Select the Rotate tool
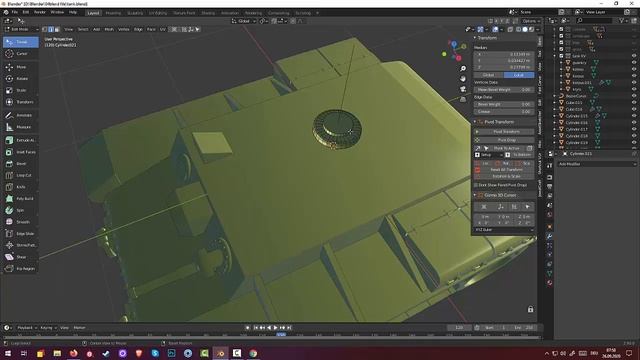 tap(20, 78)
